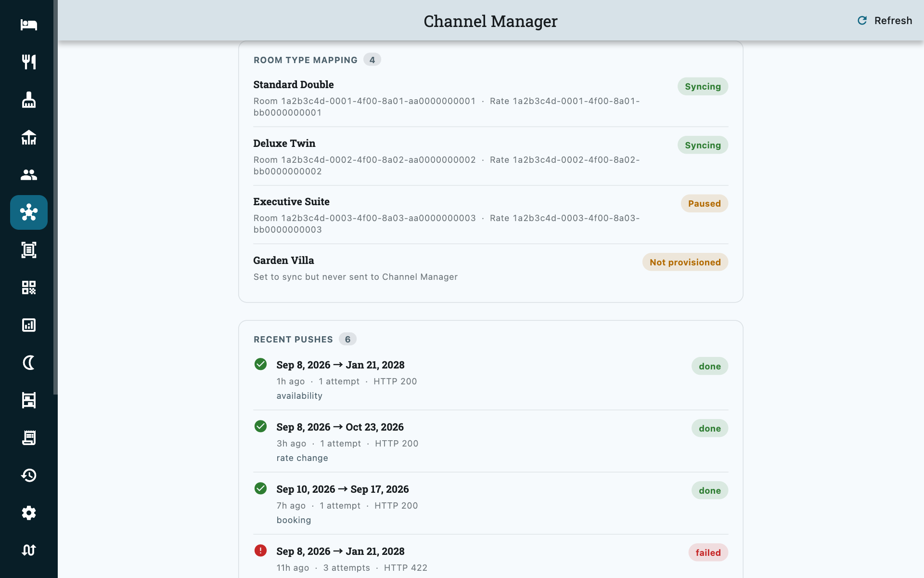924x578 pixels.
Task: Click done badge on rate change push
Action: pos(710,429)
